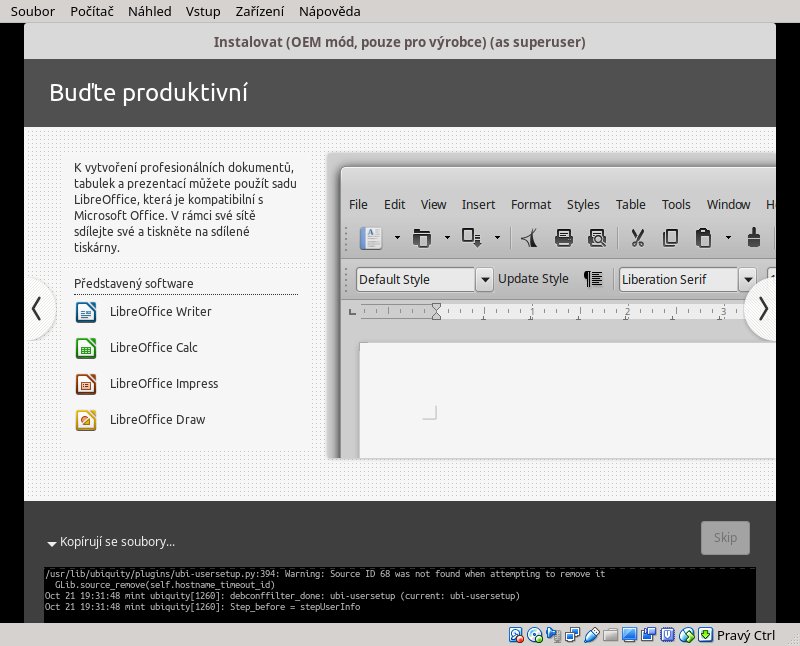Go to the next installer slide

(762, 309)
